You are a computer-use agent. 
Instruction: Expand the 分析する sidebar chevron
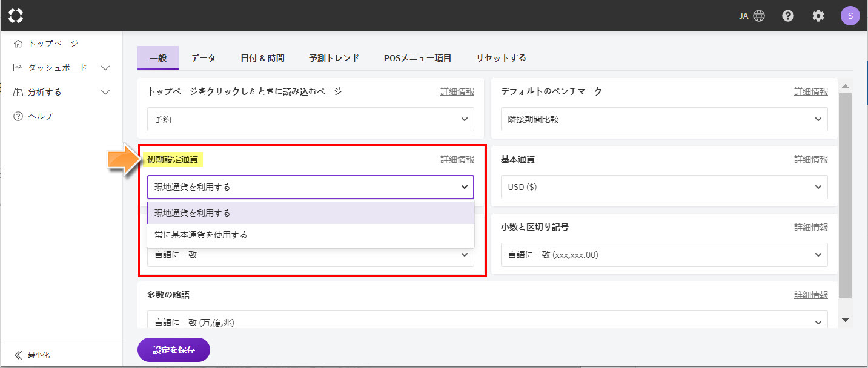pos(105,92)
